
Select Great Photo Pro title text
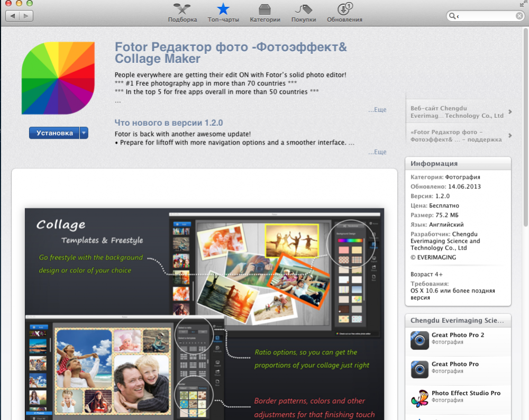[x=455, y=364]
